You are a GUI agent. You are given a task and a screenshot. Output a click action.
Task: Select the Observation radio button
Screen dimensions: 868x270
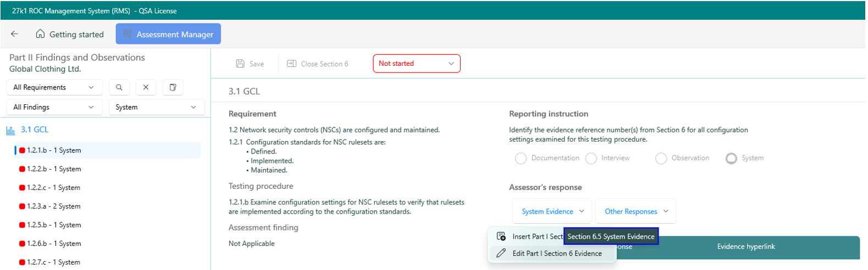[661, 159]
